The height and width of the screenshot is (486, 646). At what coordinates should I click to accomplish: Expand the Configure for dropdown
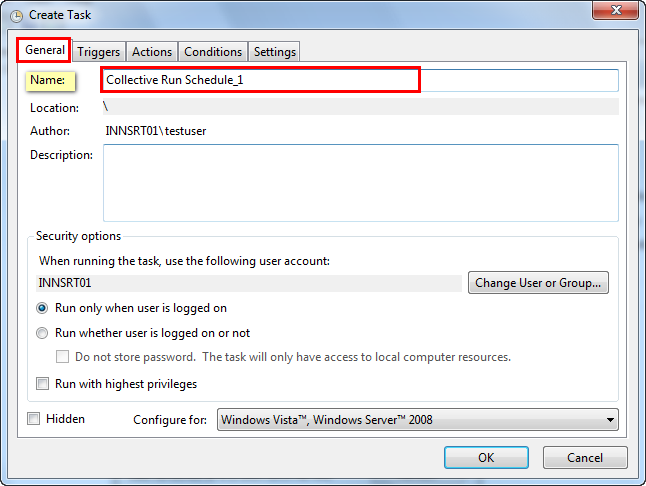417,420
